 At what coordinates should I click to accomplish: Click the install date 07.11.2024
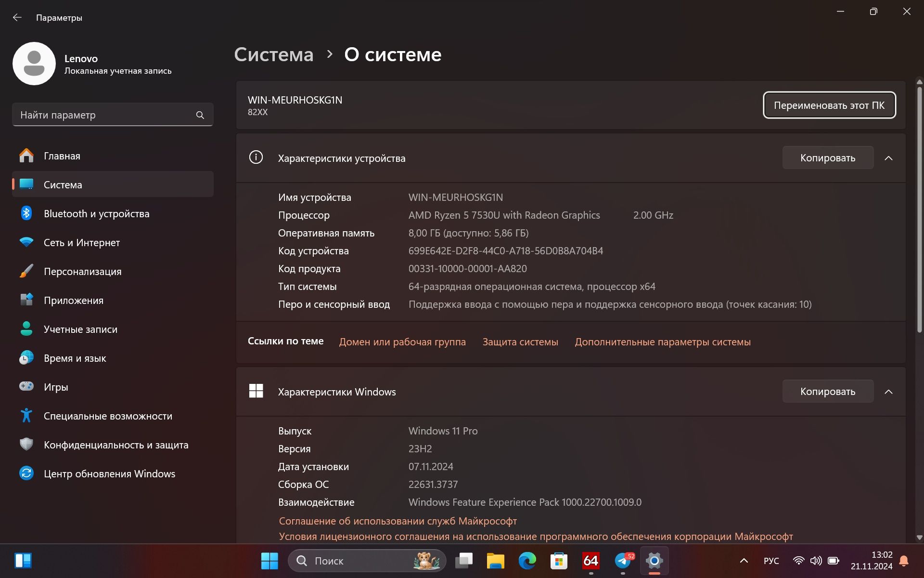click(431, 467)
